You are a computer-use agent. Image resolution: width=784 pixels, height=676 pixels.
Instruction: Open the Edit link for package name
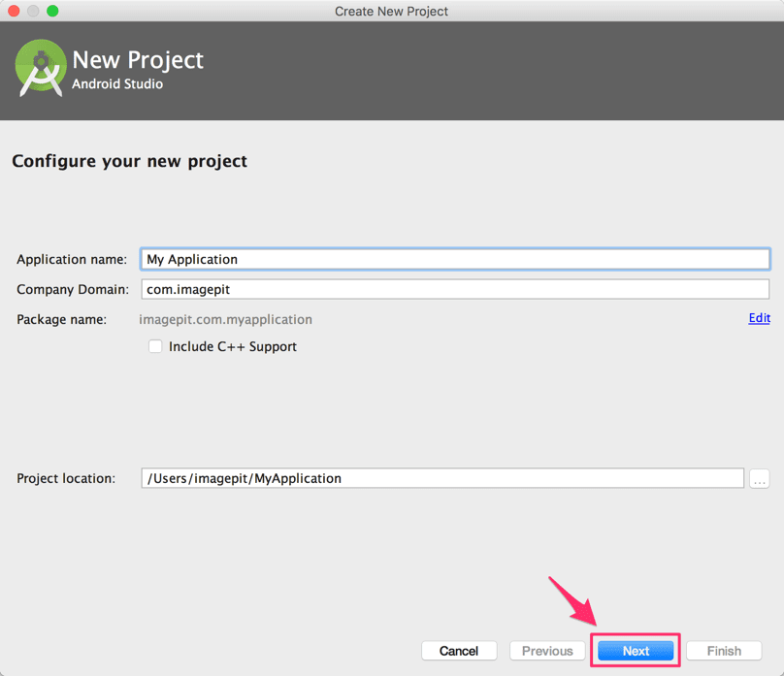point(759,318)
